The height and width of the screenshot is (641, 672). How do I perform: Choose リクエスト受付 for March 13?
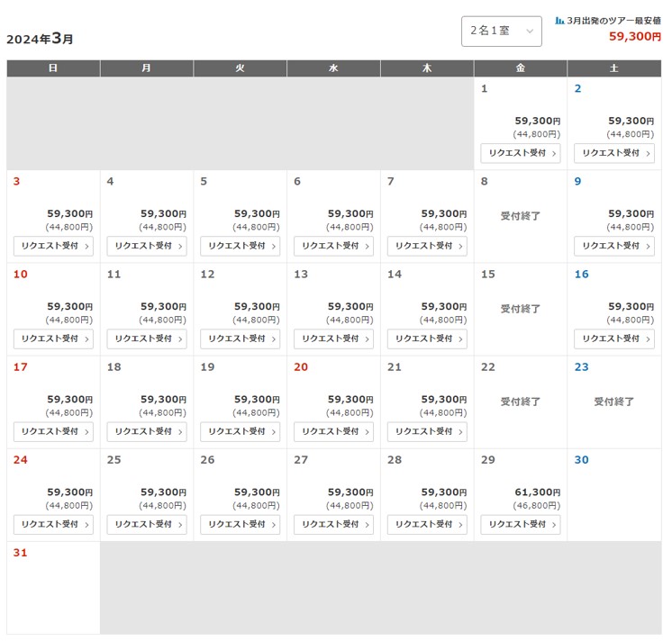click(333, 339)
